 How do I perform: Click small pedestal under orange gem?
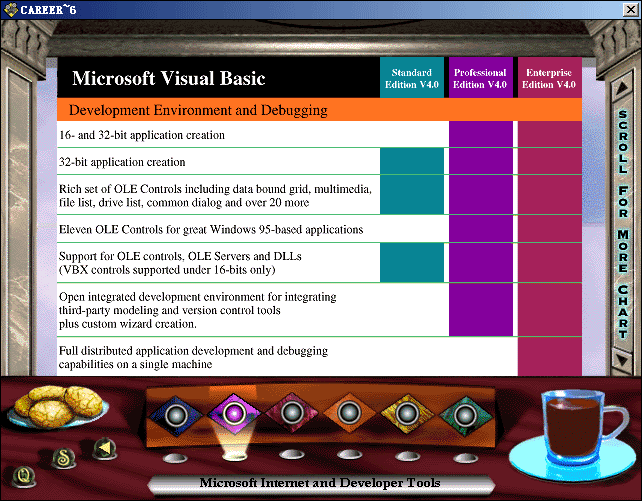(349, 454)
